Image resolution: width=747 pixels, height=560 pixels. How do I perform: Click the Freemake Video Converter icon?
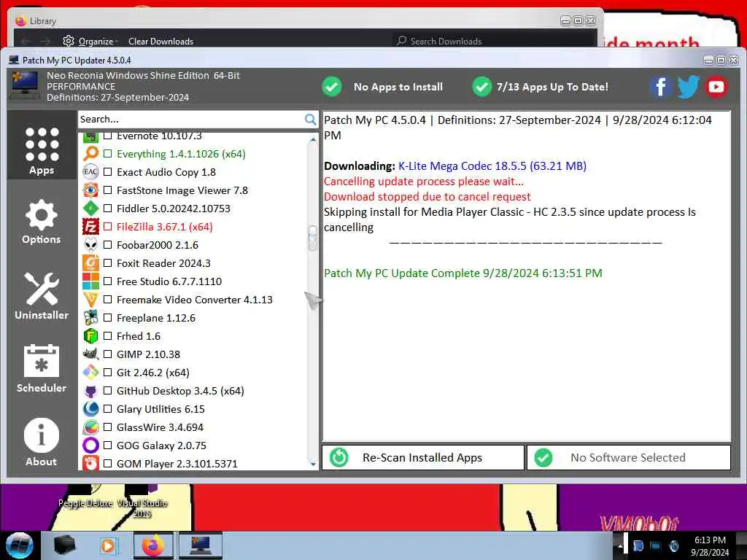pyautogui.click(x=90, y=300)
